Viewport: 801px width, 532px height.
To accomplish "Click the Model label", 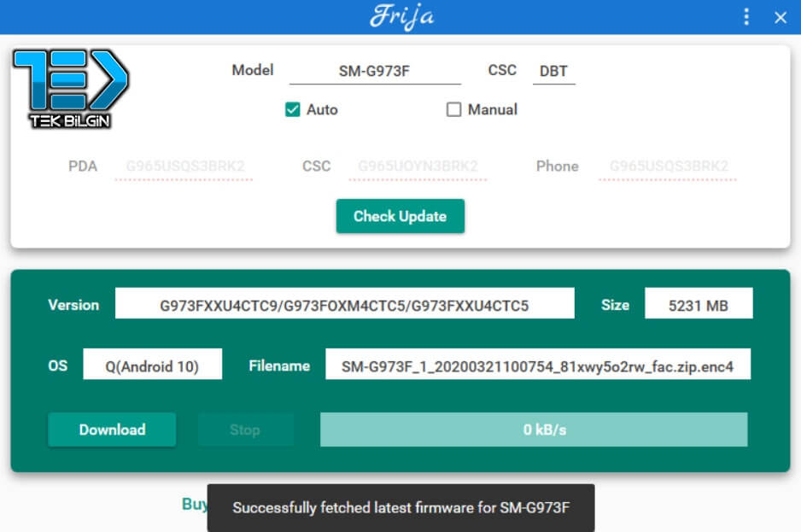I will click(x=253, y=70).
